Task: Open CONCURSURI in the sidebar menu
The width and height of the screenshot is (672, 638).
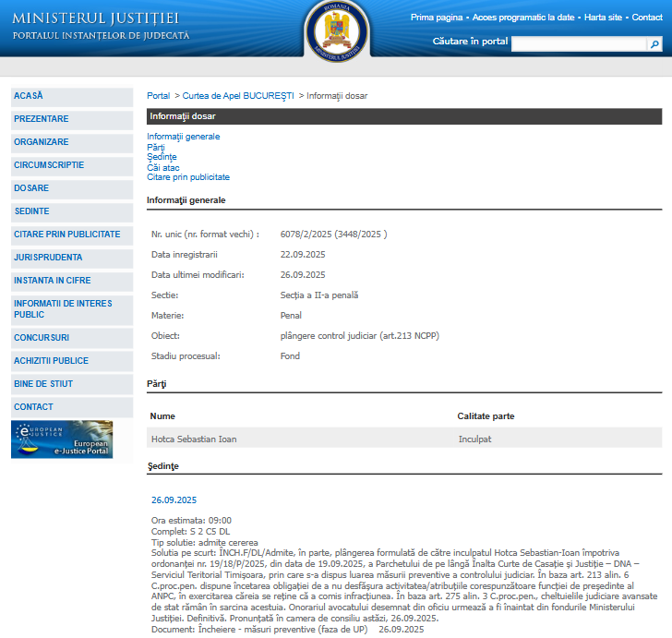Action: [72, 338]
